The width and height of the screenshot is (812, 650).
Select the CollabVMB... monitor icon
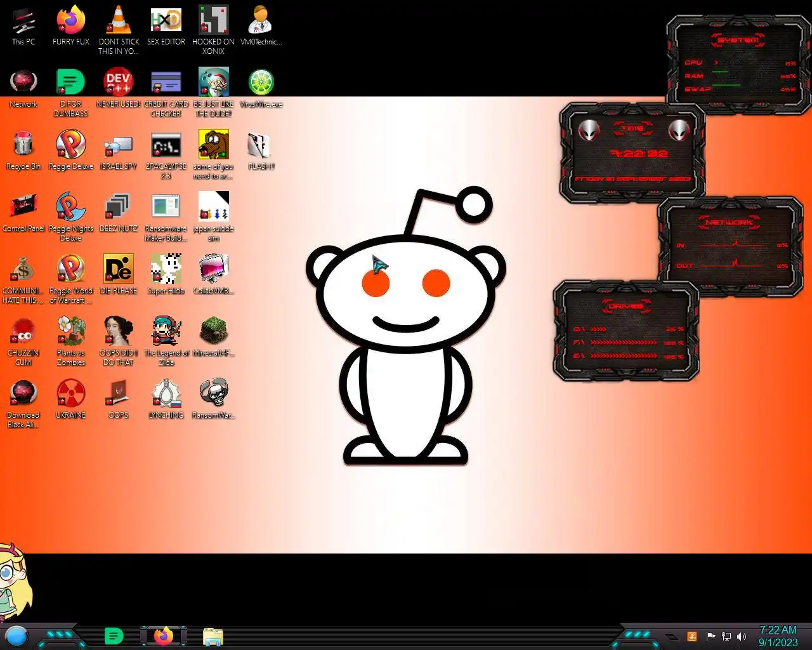click(214, 275)
